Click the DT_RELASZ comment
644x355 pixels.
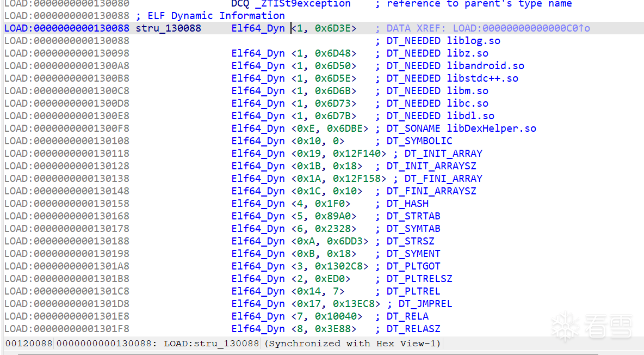(413, 329)
